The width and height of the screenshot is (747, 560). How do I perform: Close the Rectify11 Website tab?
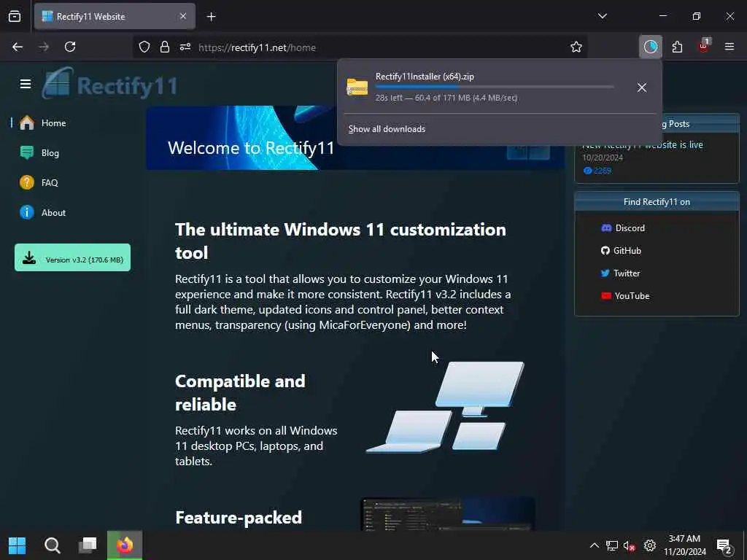click(x=183, y=16)
